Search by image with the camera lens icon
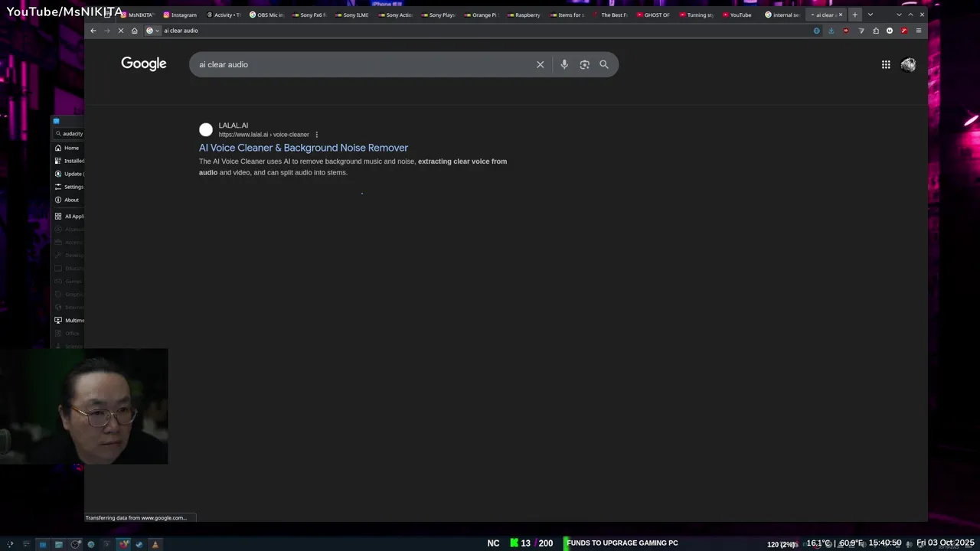This screenshot has width=980, height=551. pyautogui.click(x=584, y=64)
